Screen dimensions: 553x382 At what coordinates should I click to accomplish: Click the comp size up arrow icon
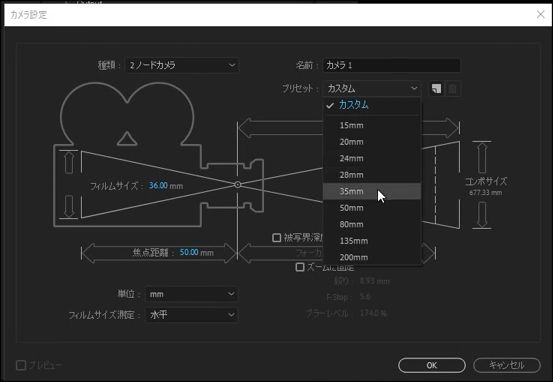(x=482, y=157)
